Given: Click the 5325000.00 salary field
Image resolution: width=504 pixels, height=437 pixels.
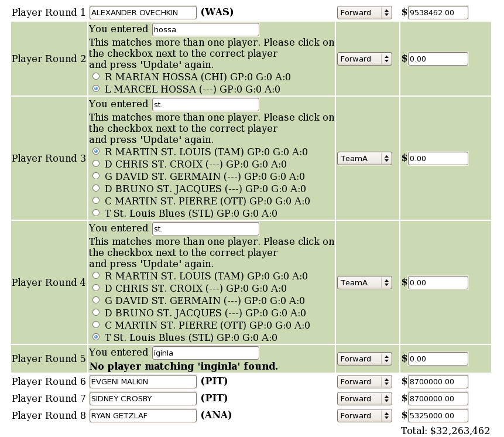Looking at the screenshot, I should [x=438, y=416].
